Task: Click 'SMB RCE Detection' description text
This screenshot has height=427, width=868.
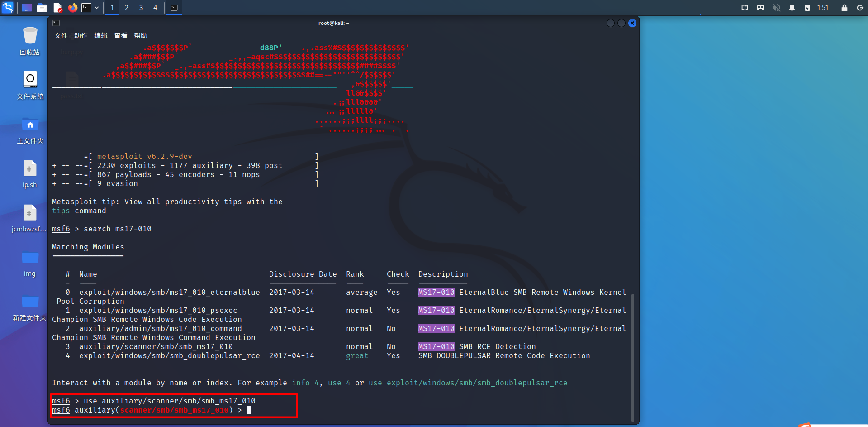Action: click(498, 347)
